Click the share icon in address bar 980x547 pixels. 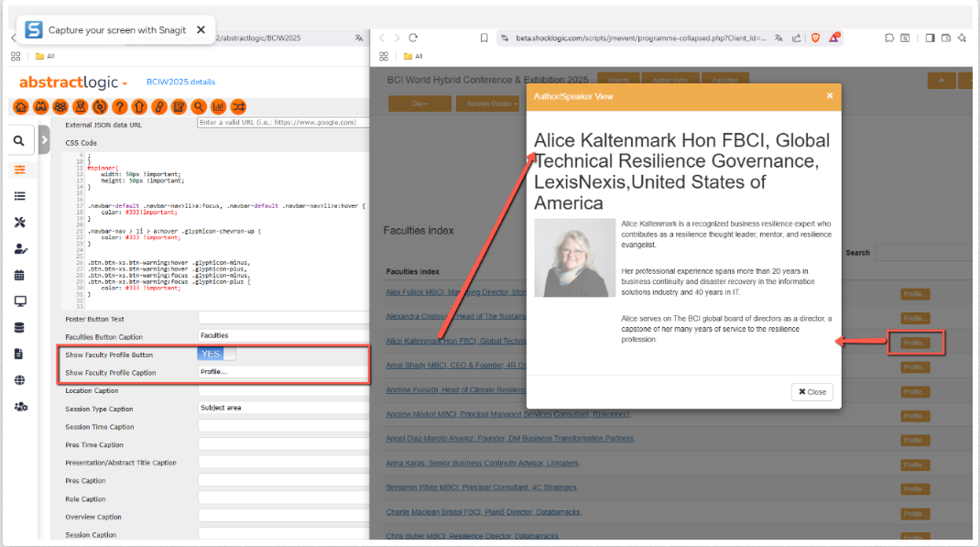796,38
